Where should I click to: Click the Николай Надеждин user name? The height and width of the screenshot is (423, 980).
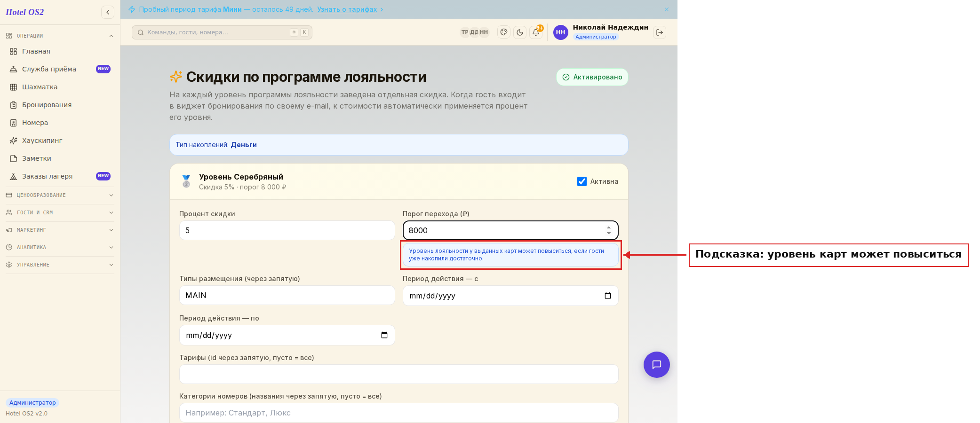click(610, 27)
